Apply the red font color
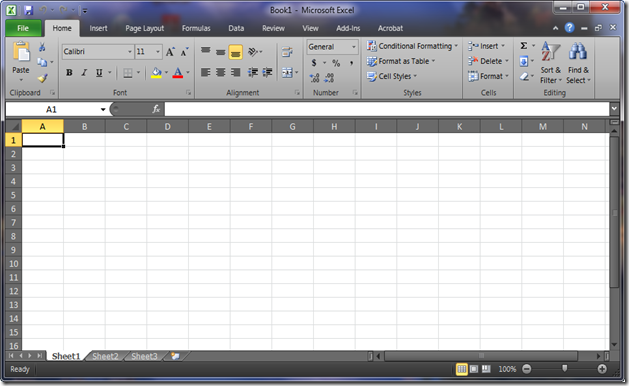The height and width of the screenshot is (386, 629). (178, 73)
